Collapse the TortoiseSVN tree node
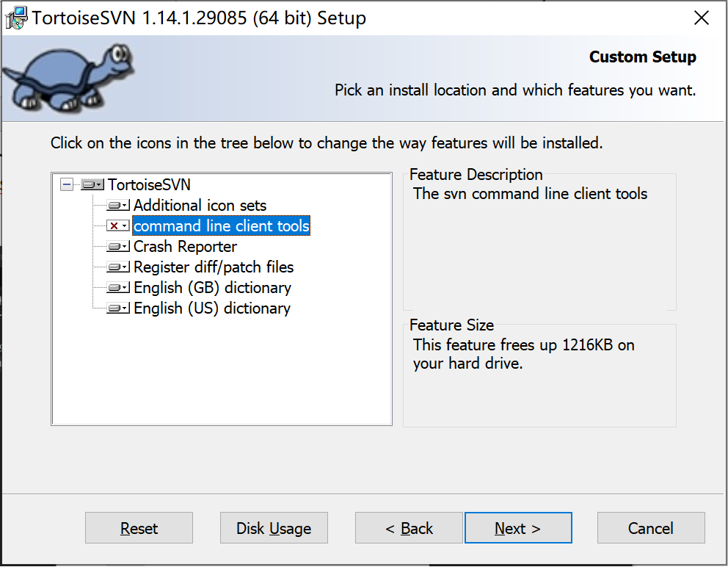The height and width of the screenshot is (567, 728). click(x=67, y=185)
